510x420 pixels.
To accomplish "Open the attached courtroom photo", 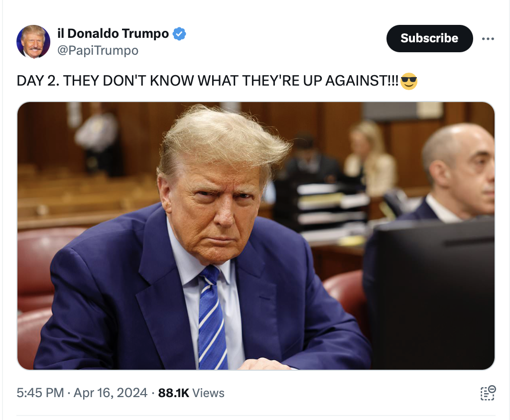I will pos(256,236).
